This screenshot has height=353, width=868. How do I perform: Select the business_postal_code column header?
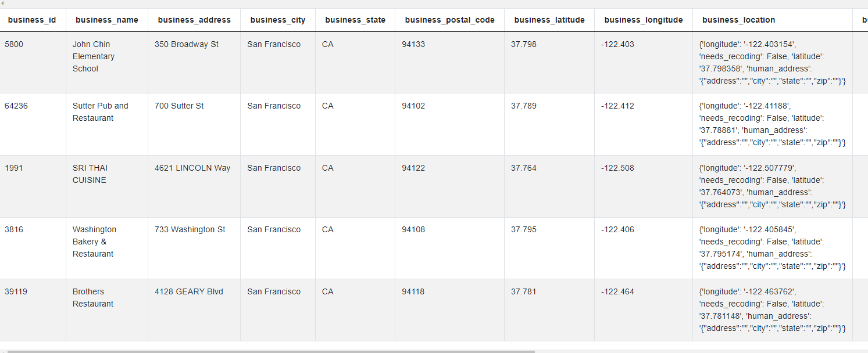pyautogui.click(x=449, y=19)
